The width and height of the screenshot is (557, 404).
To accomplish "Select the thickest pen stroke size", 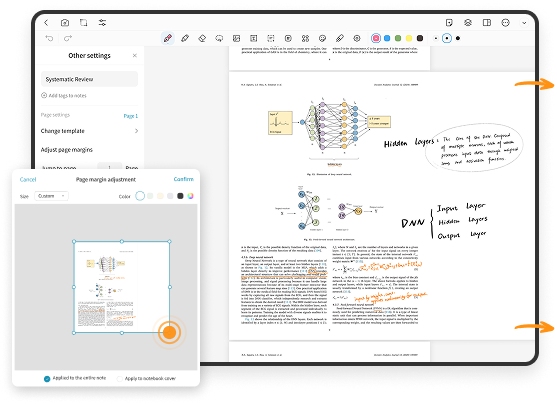I will click(x=458, y=38).
